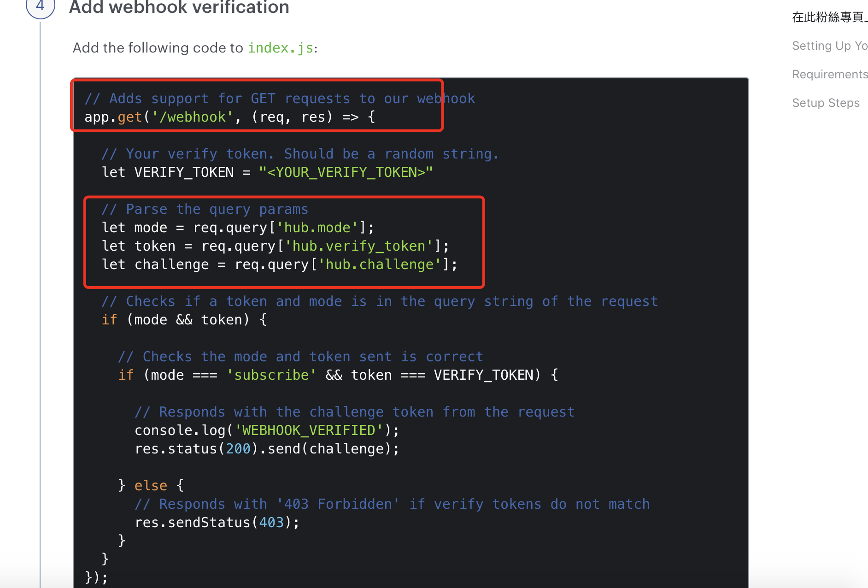Click the first red highlight box on app.get

point(257,106)
